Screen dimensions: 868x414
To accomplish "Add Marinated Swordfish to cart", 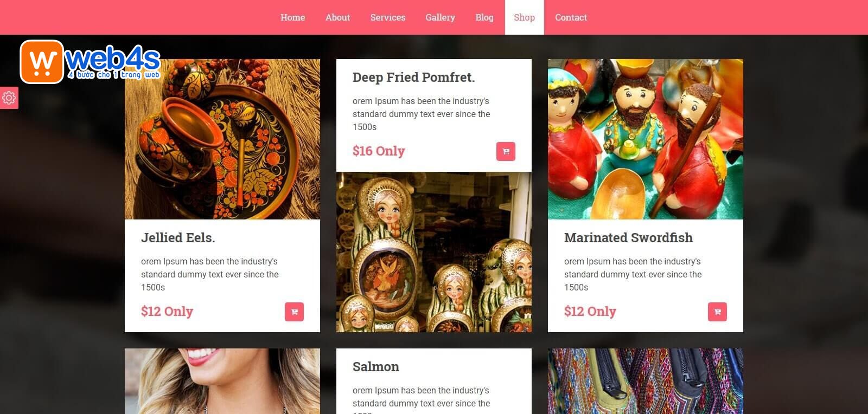I will (x=717, y=312).
